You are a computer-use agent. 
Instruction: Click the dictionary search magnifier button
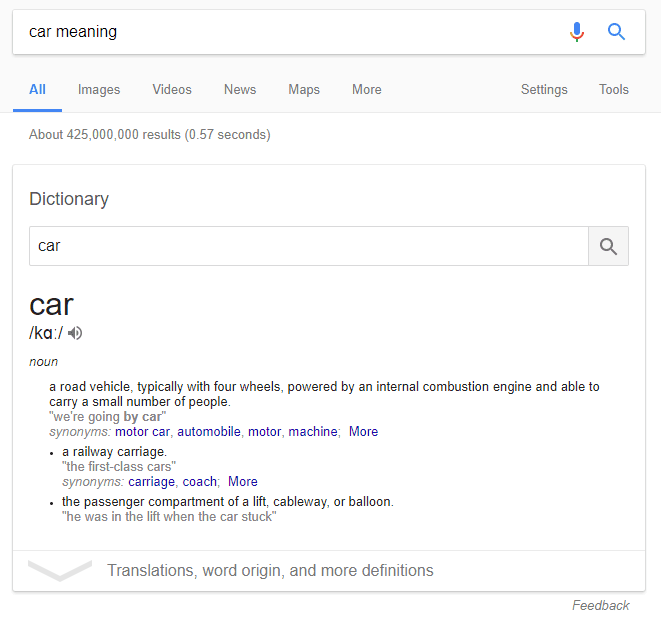click(608, 246)
